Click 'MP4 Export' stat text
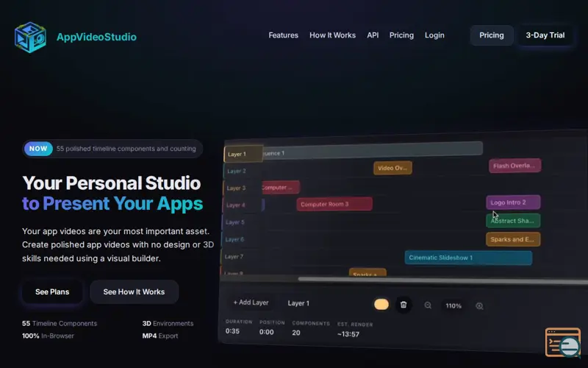 pyautogui.click(x=160, y=336)
